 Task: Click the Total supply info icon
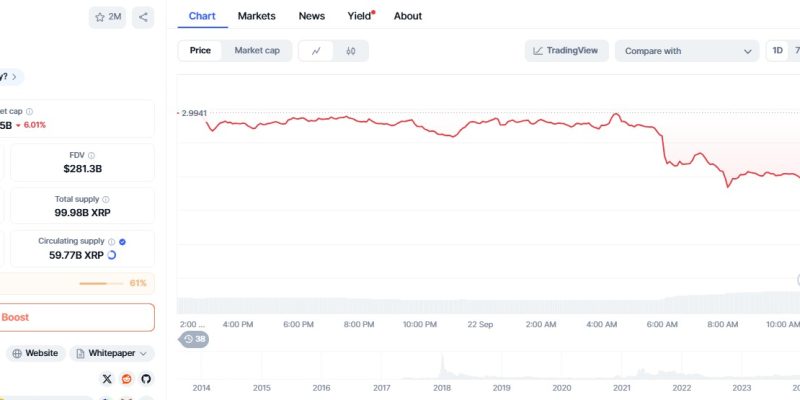[x=106, y=199]
